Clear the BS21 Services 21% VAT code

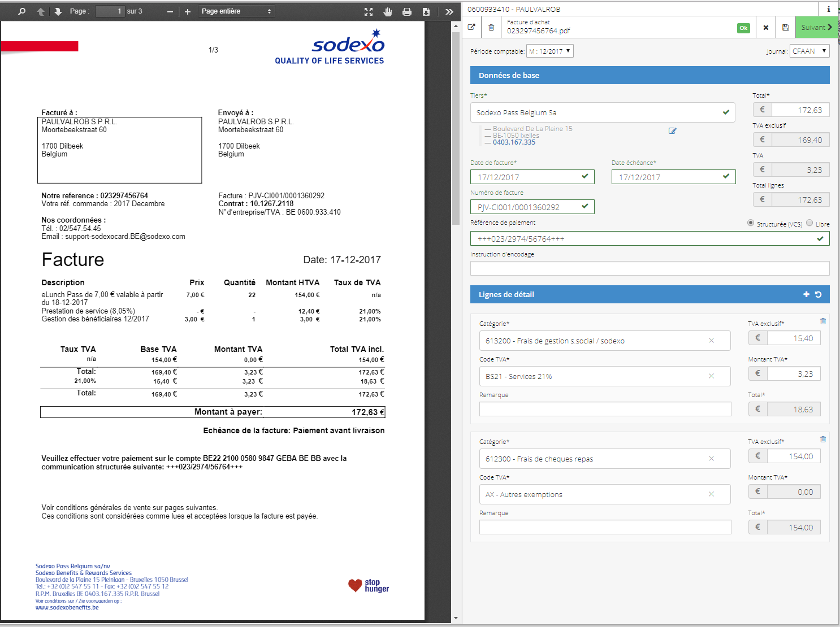[x=711, y=376]
